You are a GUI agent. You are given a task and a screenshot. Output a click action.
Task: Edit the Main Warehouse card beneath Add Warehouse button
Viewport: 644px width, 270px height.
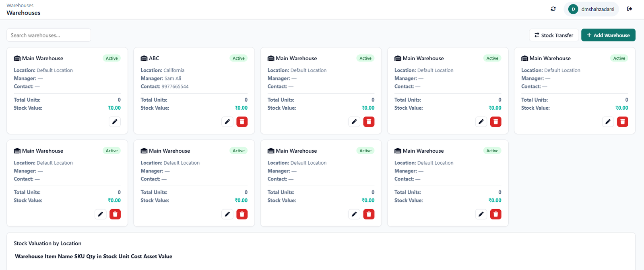(608, 122)
